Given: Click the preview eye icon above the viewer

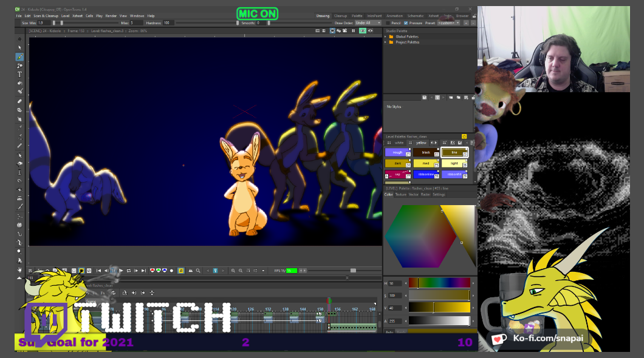Looking at the screenshot, I should coord(362,30).
